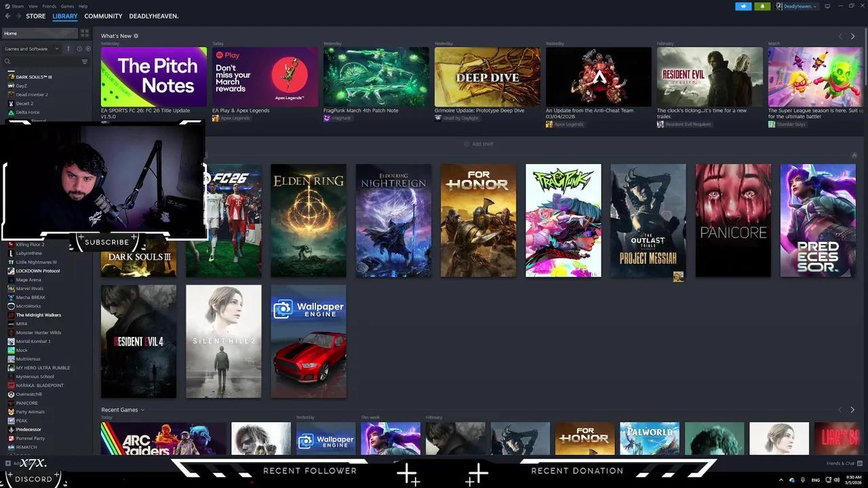
Task: Open the Steam menu
Action: (x=15, y=6)
